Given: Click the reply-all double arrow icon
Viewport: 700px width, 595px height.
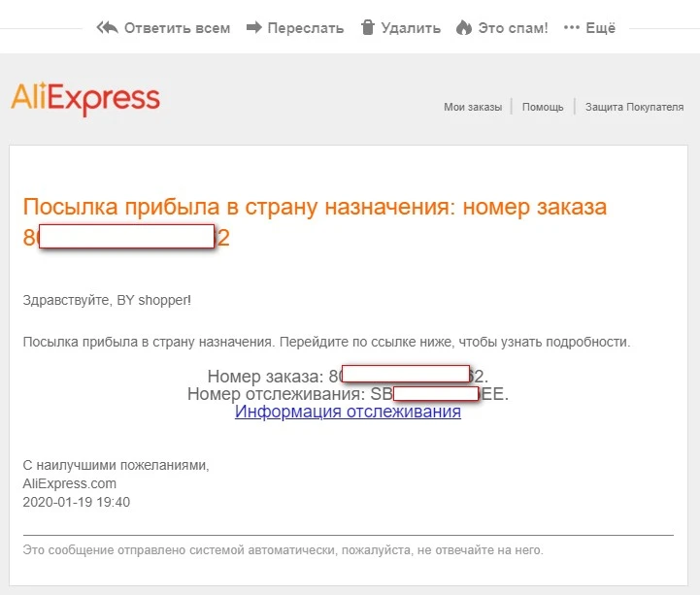Looking at the screenshot, I should click(x=107, y=28).
